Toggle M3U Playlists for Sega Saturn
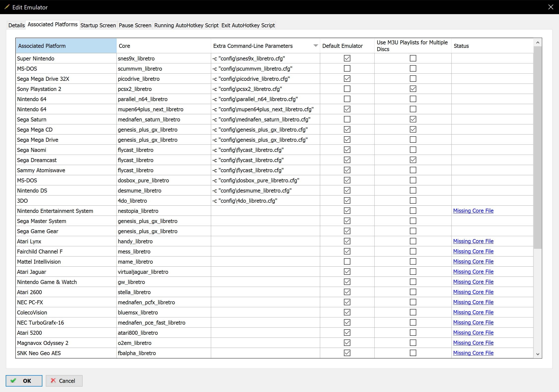This screenshot has width=559, height=392. pyautogui.click(x=413, y=119)
